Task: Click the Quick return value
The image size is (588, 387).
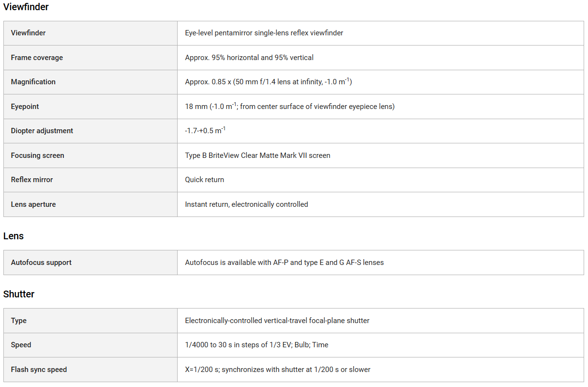Action: tap(205, 180)
